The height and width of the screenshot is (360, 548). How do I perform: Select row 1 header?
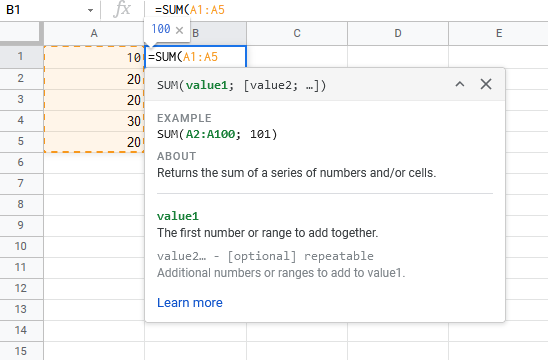pyautogui.click(x=21, y=57)
